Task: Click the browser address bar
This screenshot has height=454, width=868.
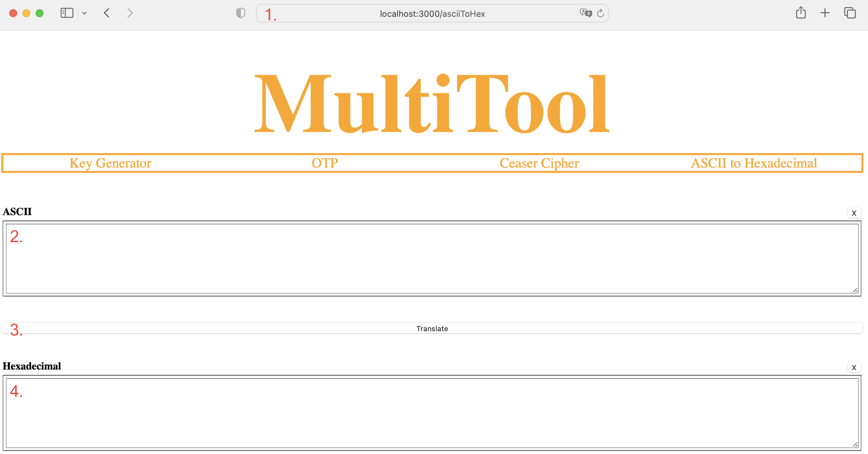Action: [432, 14]
